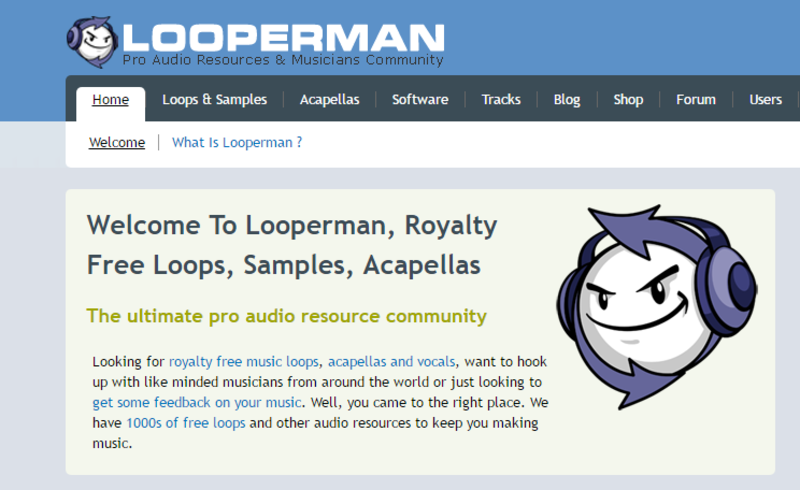Go to the Forum
The width and height of the screenshot is (800, 490).
point(696,100)
